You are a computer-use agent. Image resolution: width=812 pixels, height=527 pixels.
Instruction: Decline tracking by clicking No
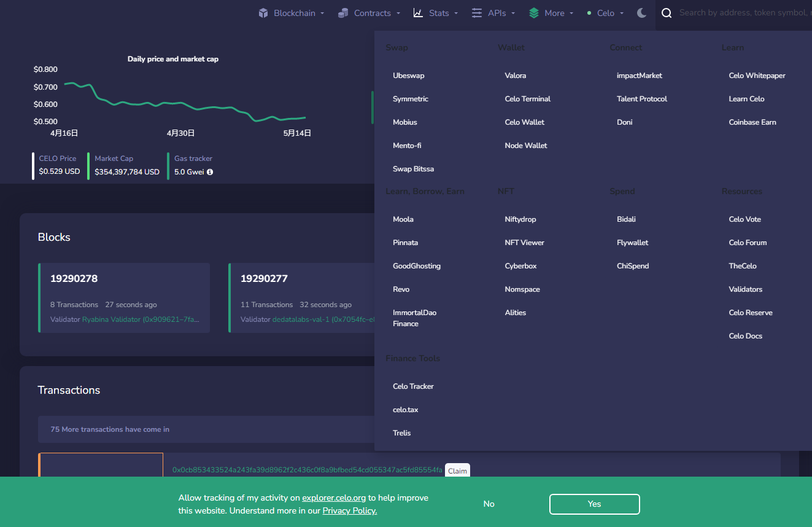coord(489,504)
